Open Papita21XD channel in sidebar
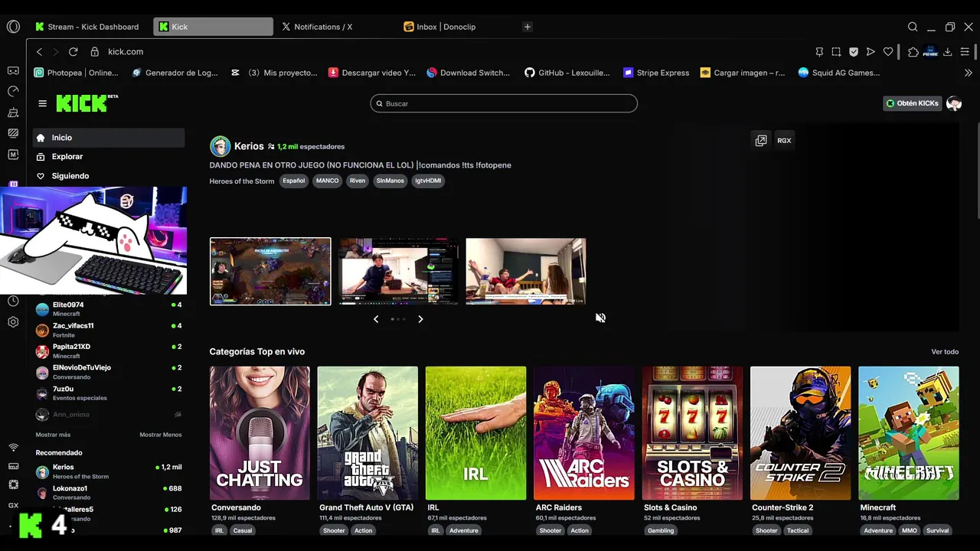 (x=108, y=350)
